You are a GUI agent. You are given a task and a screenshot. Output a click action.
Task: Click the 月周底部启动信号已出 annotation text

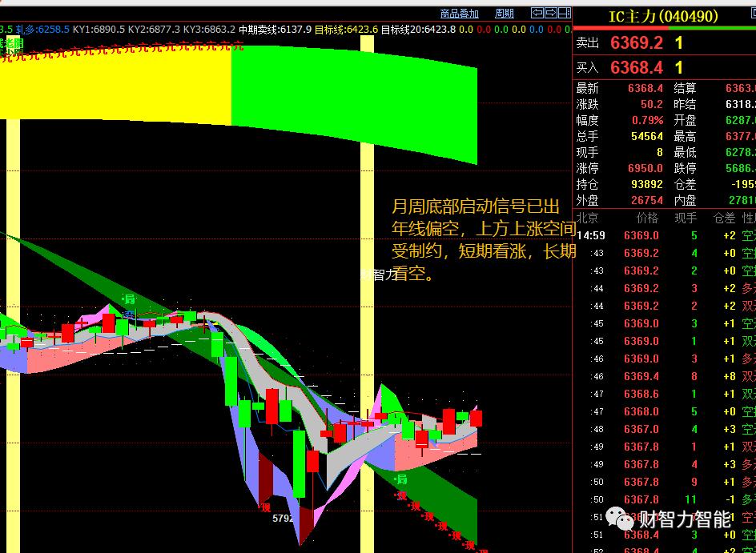pos(476,207)
